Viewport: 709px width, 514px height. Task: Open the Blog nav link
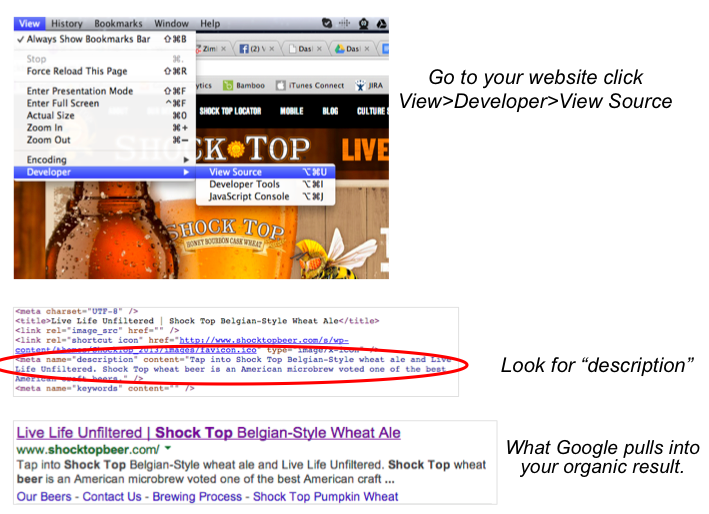point(330,111)
